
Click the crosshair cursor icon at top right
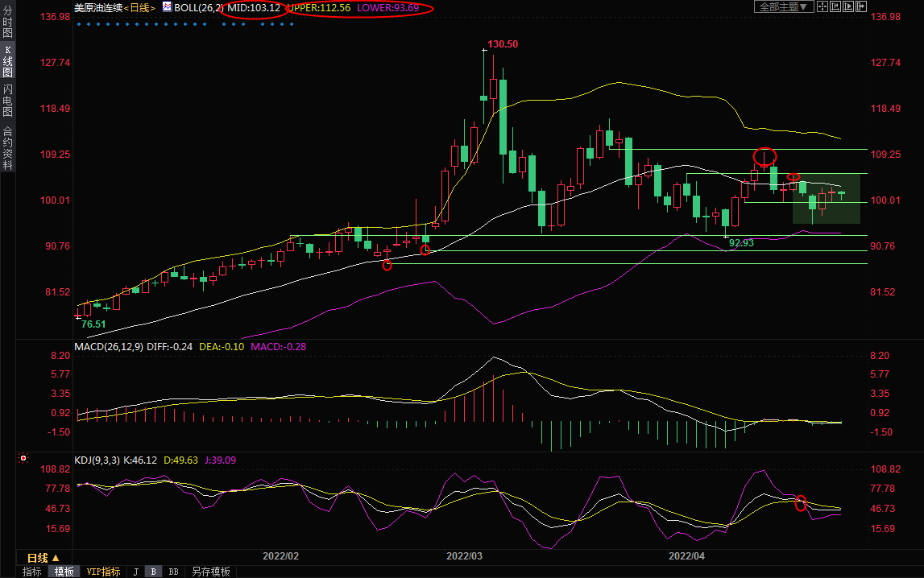pos(822,6)
